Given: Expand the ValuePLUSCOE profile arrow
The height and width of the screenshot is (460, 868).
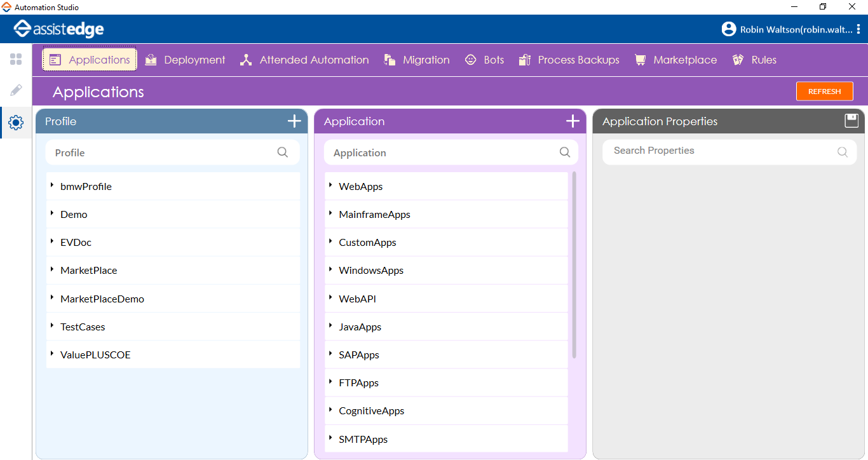Looking at the screenshot, I should pyautogui.click(x=51, y=353).
